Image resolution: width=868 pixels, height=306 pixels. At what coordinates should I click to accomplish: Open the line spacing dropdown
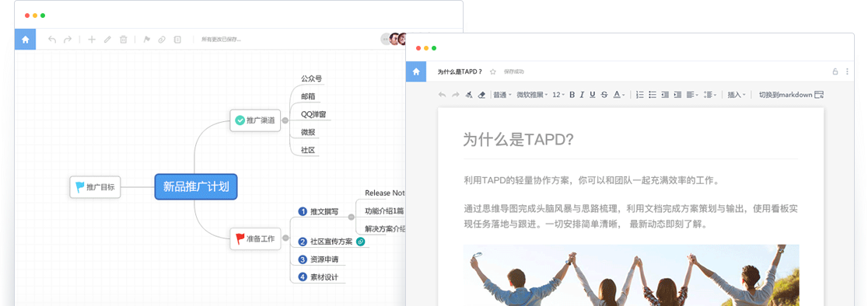[709, 95]
